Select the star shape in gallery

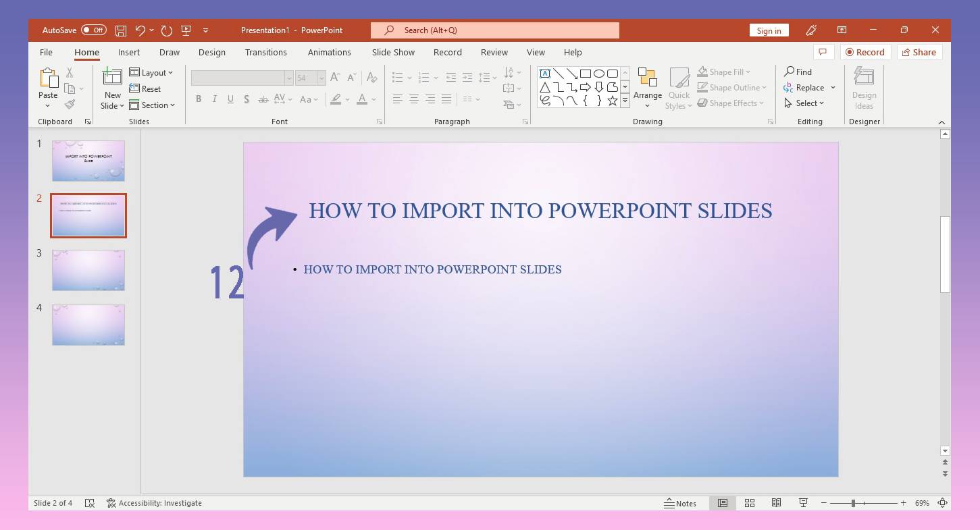tap(613, 101)
